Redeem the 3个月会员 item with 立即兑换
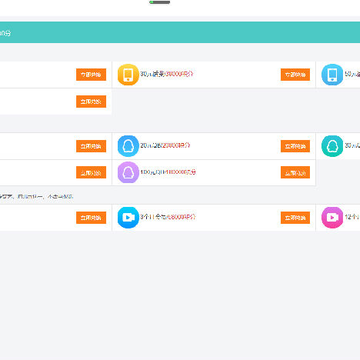This screenshot has width=360, height=360. (295, 218)
